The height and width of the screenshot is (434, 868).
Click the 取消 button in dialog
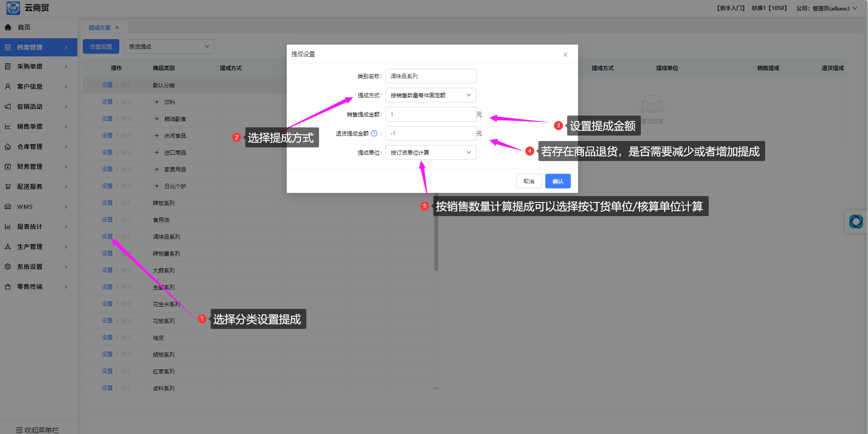[x=528, y=181]
